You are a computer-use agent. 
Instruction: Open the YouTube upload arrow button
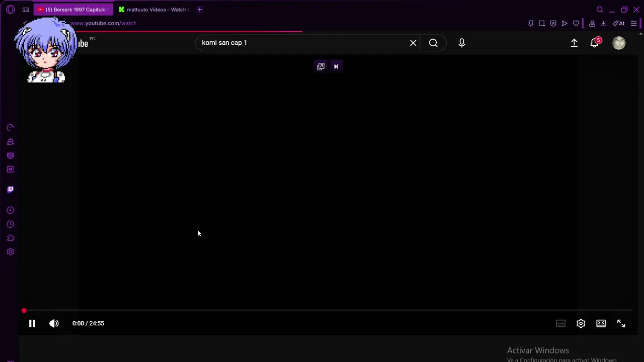coord(574,43)
